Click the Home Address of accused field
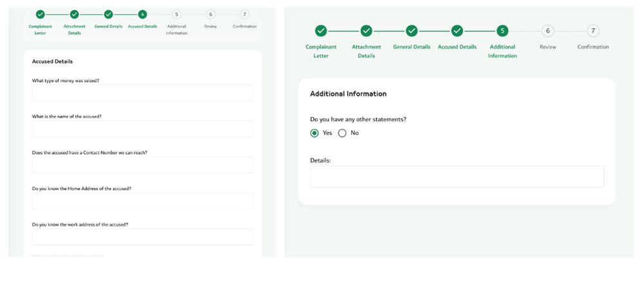Viewport: 644px width, 281px height. pyautogui.click(x=142, y=201)
